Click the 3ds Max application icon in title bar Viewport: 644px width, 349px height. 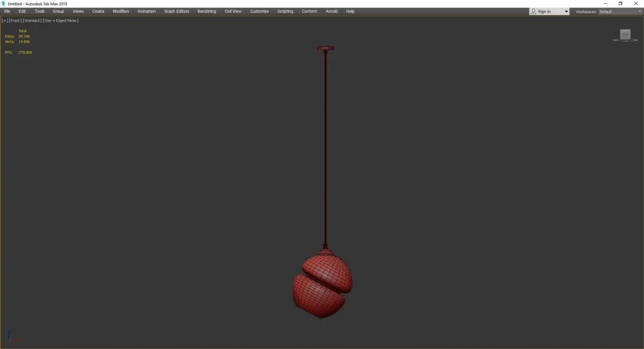point(4,4)
